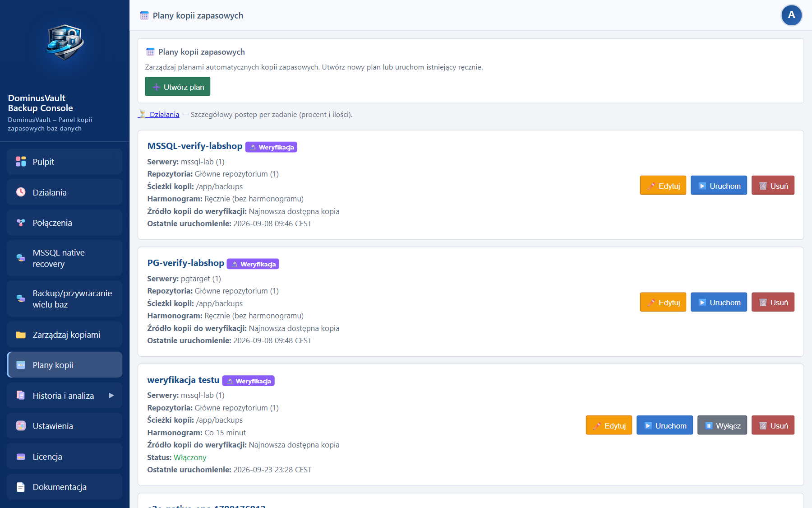Open Połączenia in the sidebar

point(65,223)
